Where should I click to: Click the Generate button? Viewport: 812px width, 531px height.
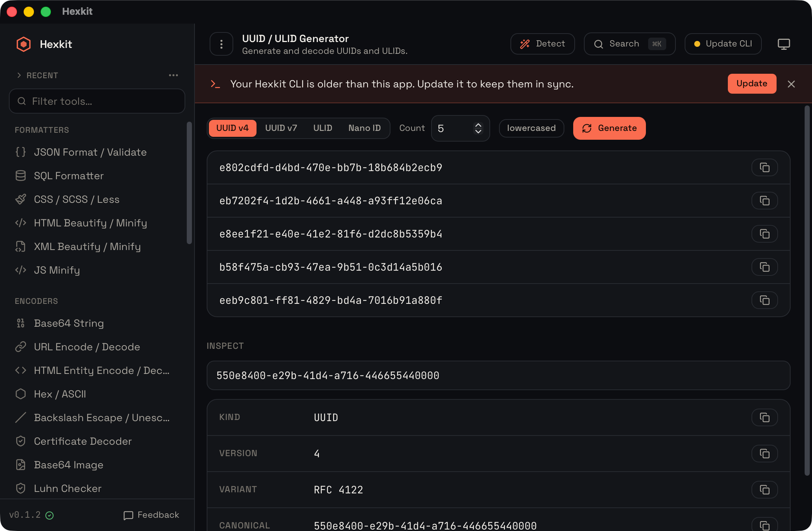[609, 128]
